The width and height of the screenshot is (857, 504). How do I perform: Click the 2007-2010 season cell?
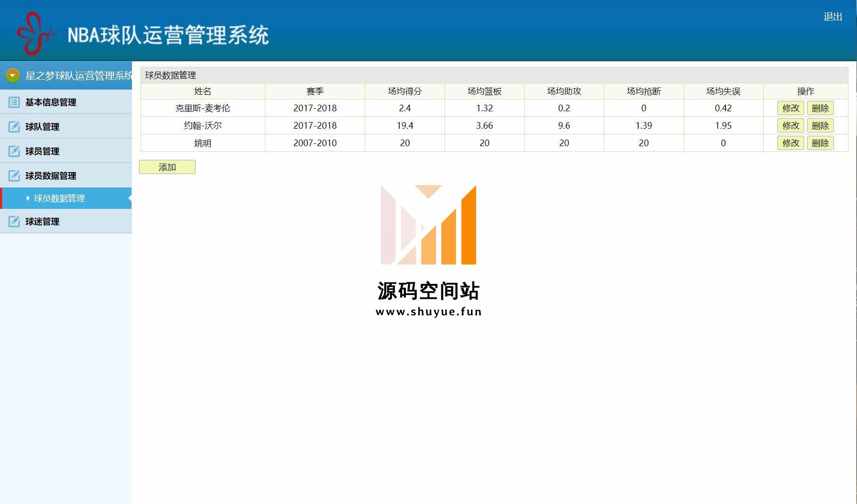tap(315, 143)
